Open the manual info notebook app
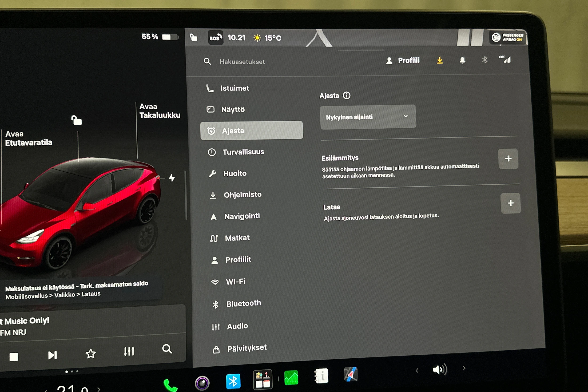The image size is (588, 392). 321,376
